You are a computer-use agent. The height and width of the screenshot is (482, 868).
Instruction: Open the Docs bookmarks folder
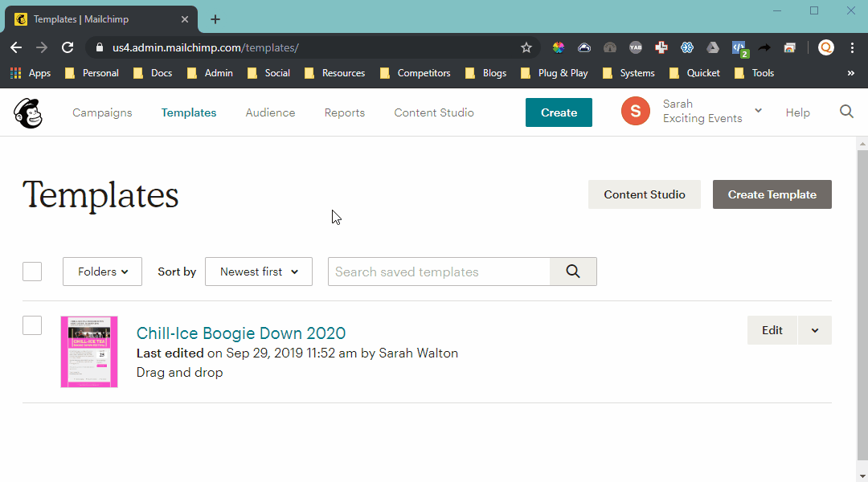[x=153, y=73]
